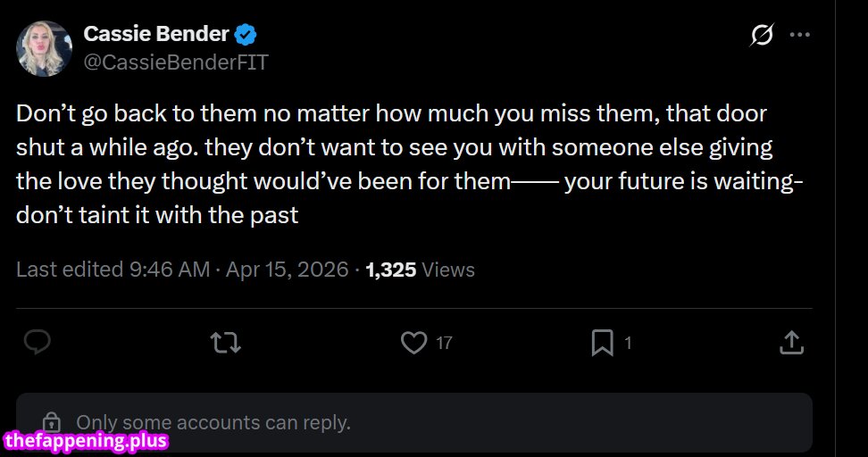Open the three-dot More options menu
This screenshot has width=868, height=457.
pos(800,36)
